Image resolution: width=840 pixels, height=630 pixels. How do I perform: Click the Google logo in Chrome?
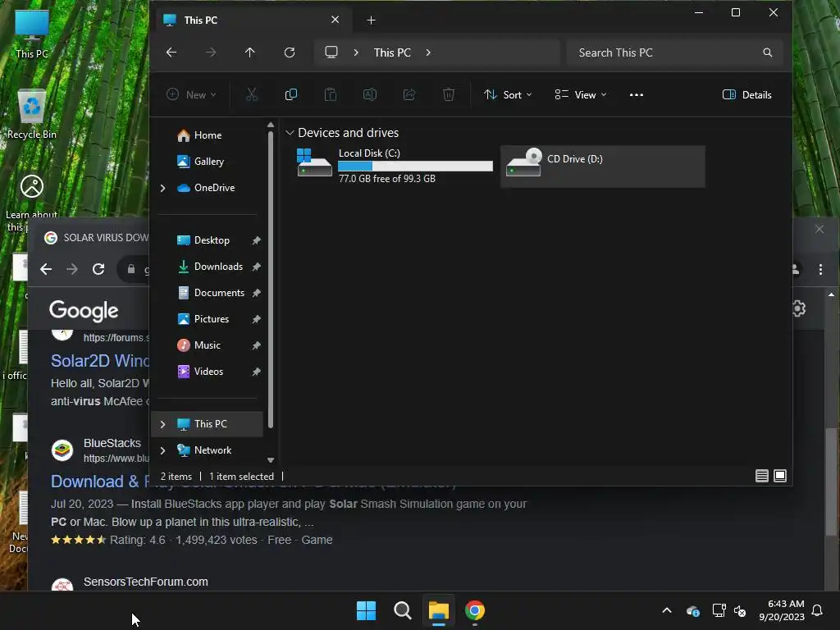click(84, 311)
